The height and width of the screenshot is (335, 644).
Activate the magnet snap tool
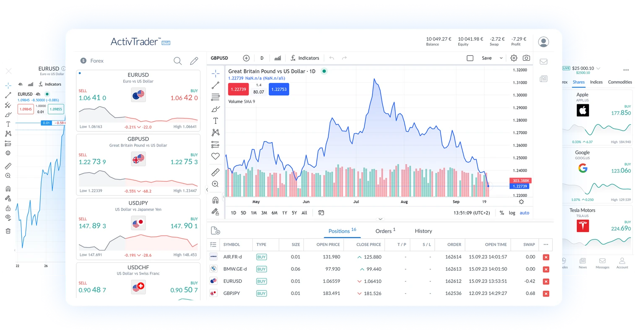tap(215, 200)
